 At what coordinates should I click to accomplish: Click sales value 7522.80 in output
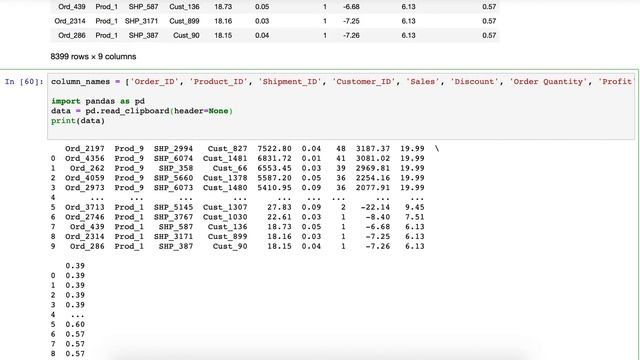click(x=274, y=149)
